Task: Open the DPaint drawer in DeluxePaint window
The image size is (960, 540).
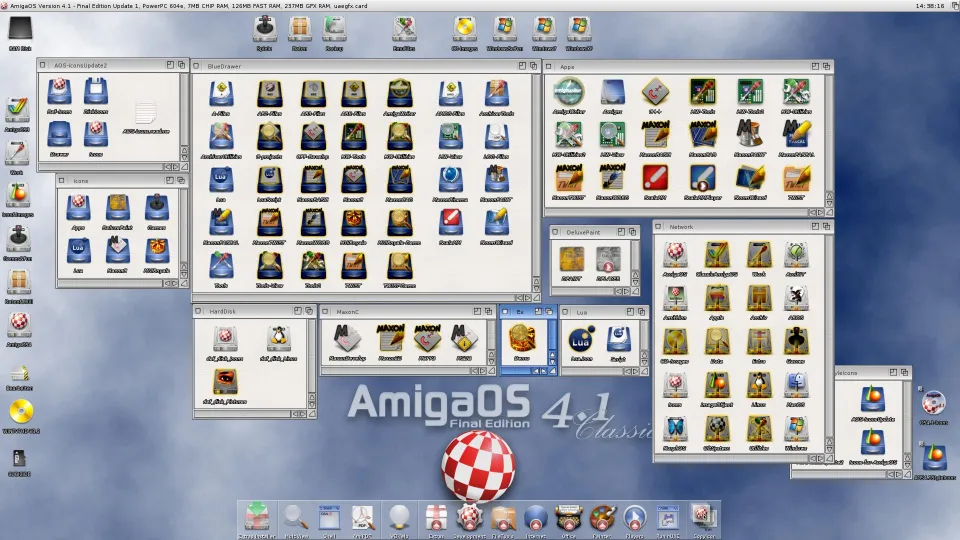Action: (572, 259)
